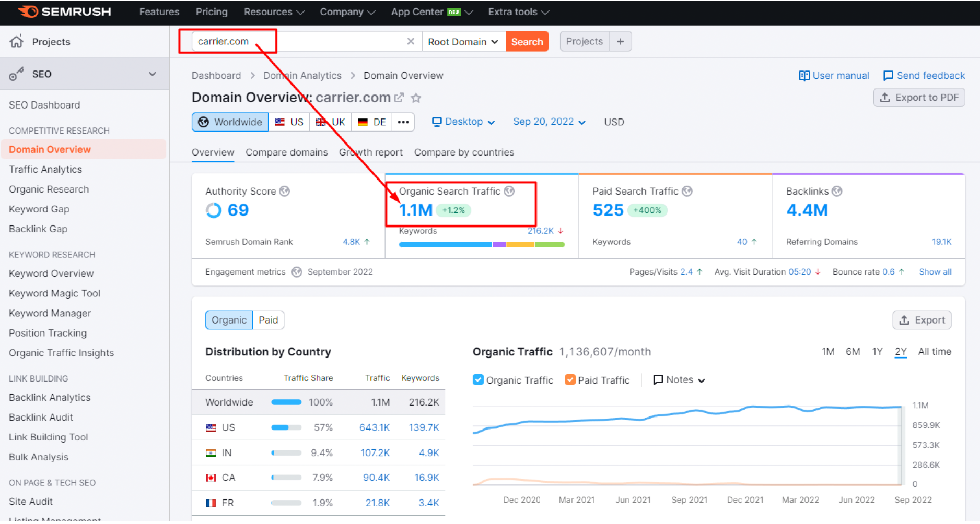The image size is (980, 524).
Task: Go to Keyword Magic Tool
Action: 54,294
